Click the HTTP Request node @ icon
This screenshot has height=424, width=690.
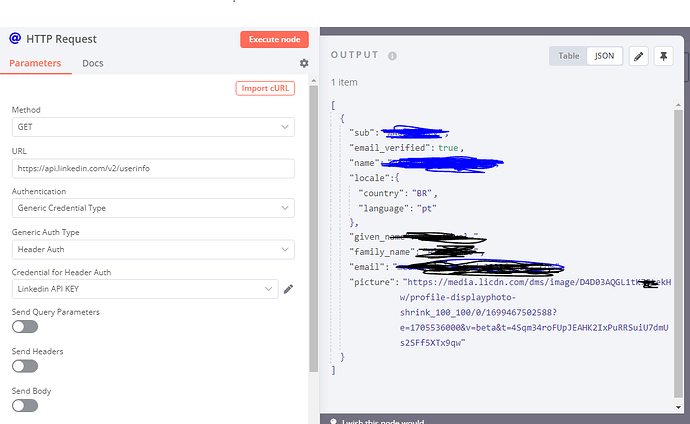coord(15,38)
